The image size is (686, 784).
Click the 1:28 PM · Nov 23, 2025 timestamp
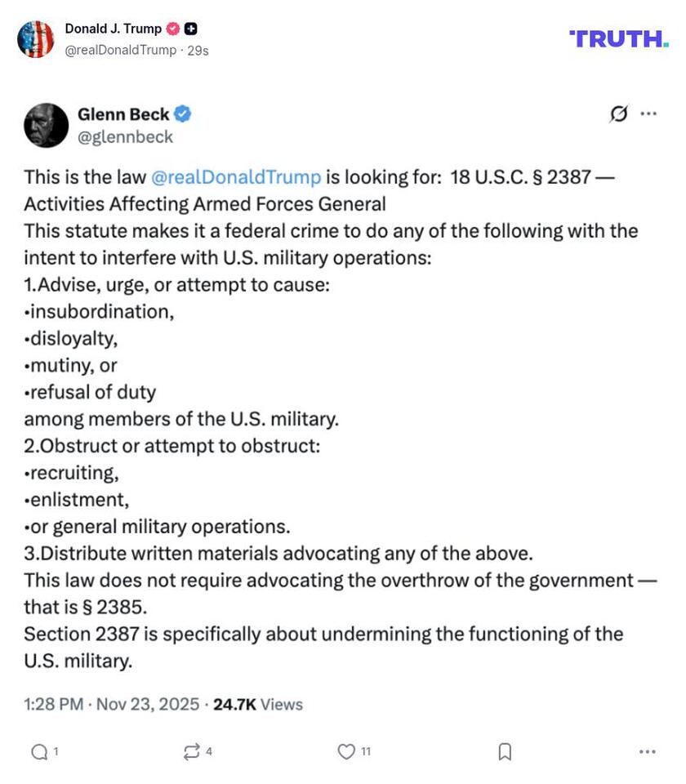[x=112, y=704]
